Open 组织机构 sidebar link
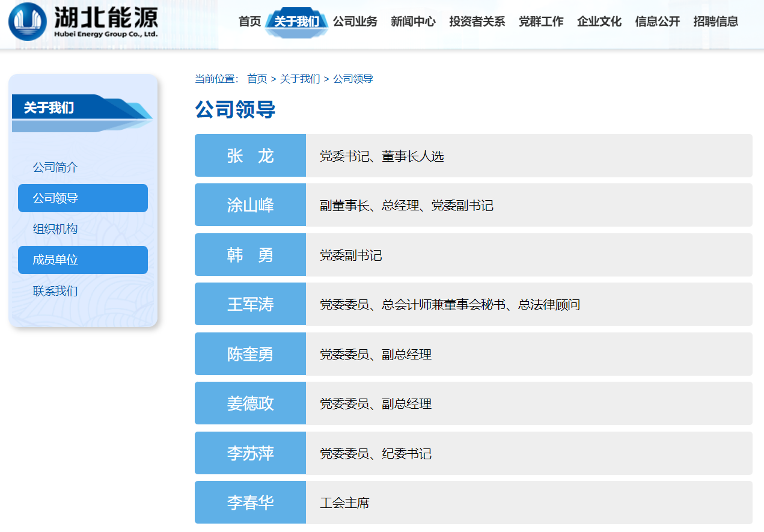The height and width of the screenshot is (532, 764). pos(55,229)
